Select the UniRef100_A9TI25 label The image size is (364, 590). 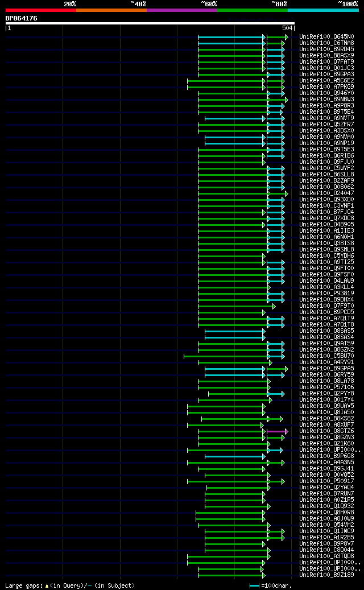pyautogui.click(x=326, y=262)
